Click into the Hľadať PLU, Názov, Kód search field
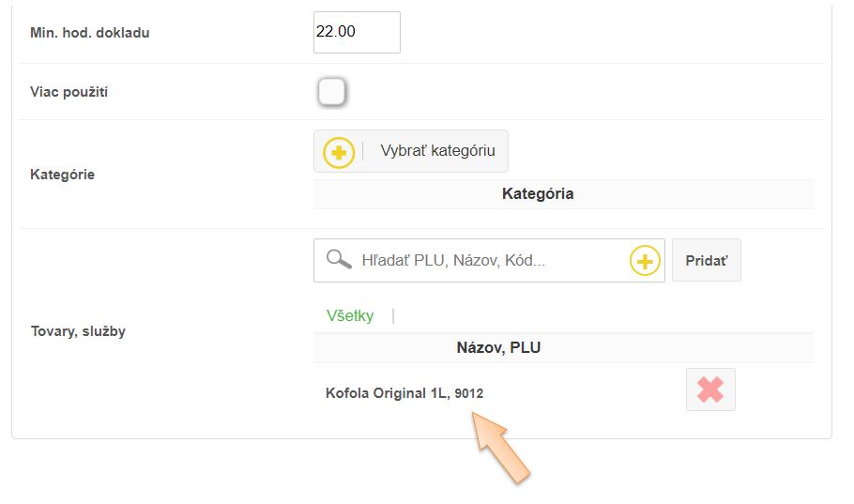 pos(488,261)
